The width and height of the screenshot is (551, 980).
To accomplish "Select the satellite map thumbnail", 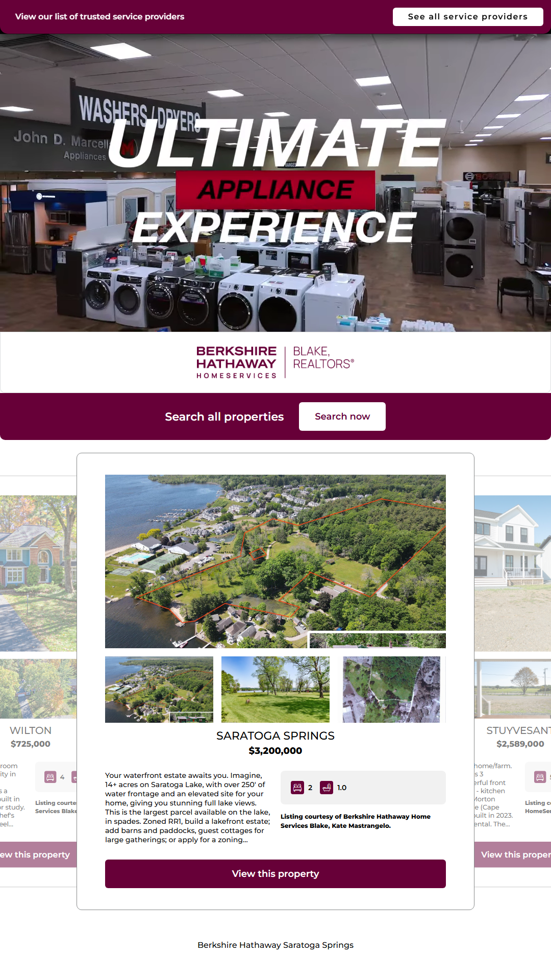I will [x=391, y=690].
